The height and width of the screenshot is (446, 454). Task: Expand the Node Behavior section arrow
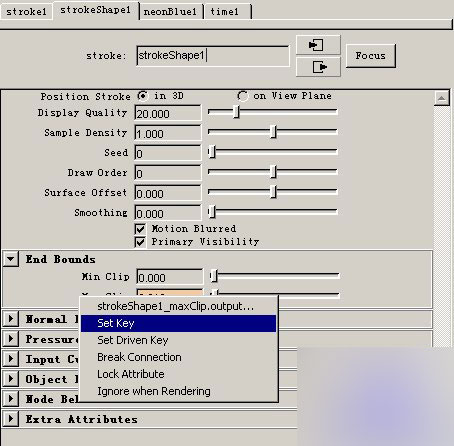pos(11,399)
